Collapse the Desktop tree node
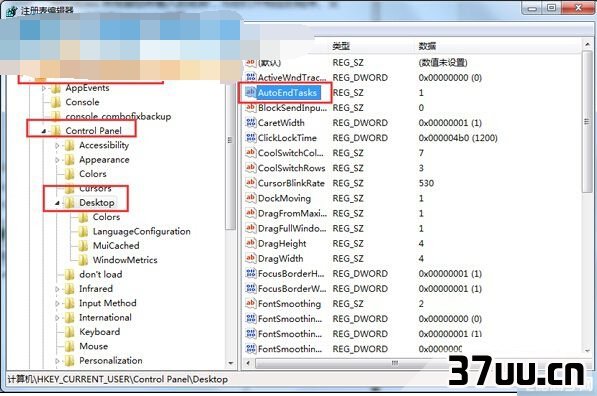The width and height of the screenshot is (597, 396). pos(57,203)
